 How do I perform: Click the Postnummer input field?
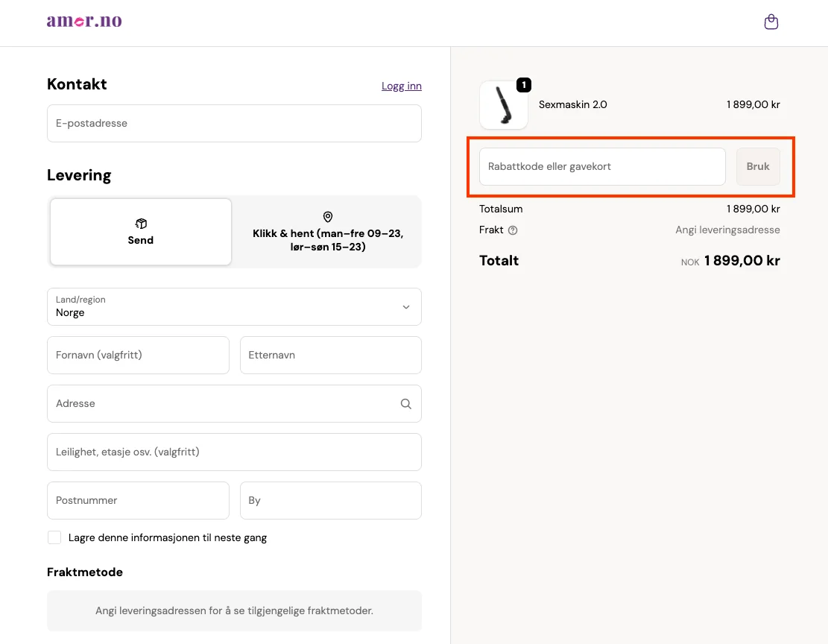(138, 501)
